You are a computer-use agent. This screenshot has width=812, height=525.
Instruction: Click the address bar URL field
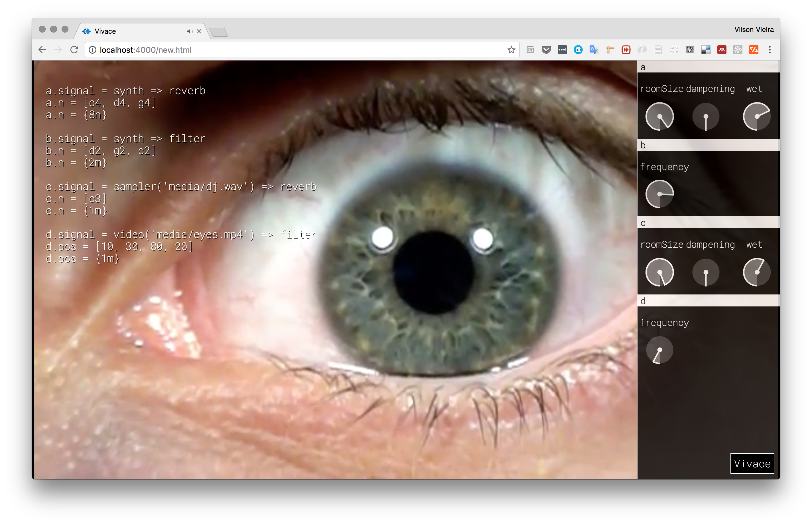(300, 50)
